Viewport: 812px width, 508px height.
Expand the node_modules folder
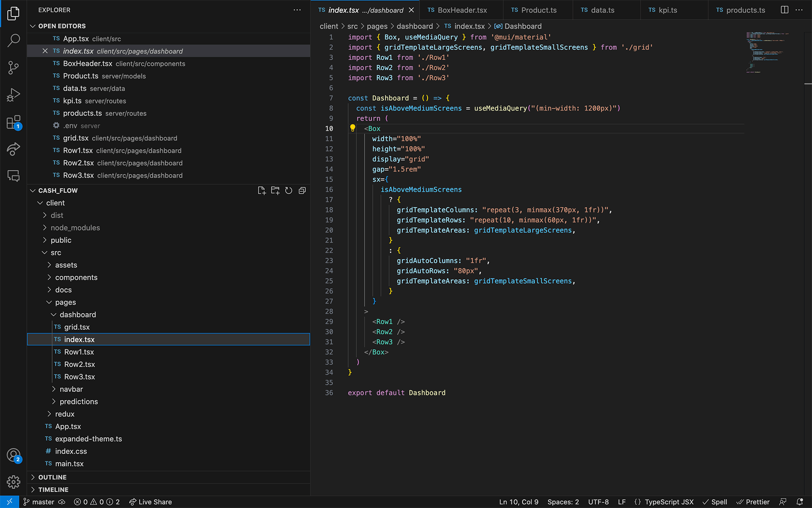[45, 228]
